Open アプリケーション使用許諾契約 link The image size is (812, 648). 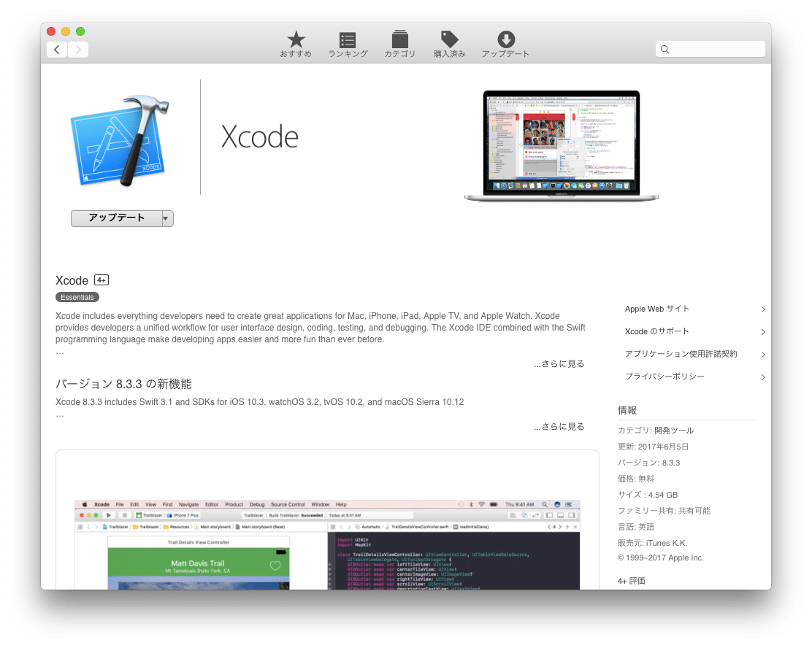click(681, 354)
